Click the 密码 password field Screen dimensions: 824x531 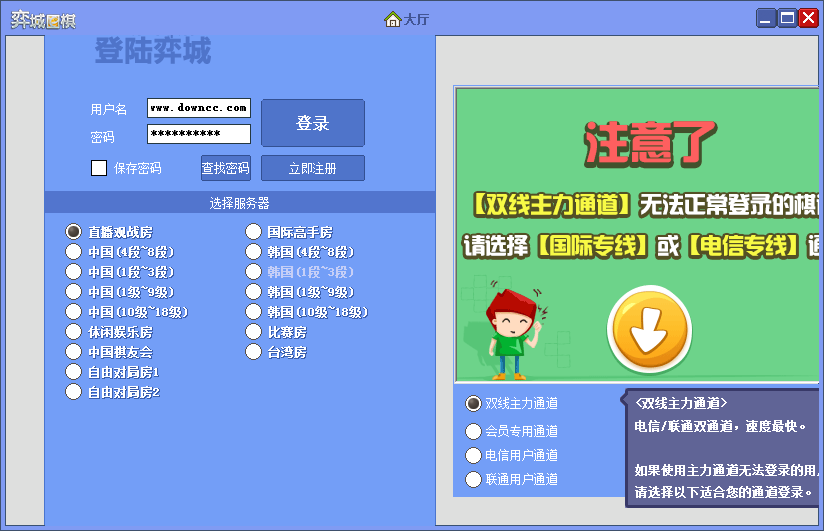(x=198, y=134)
